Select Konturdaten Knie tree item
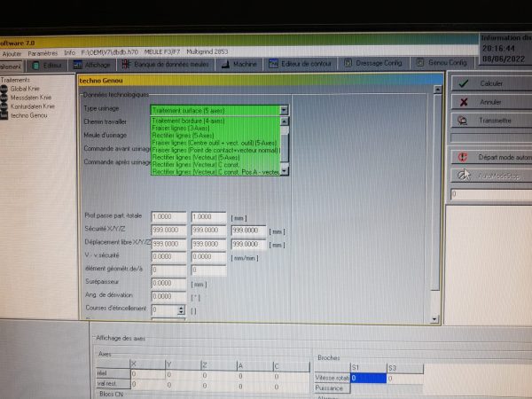 point(33,106)
